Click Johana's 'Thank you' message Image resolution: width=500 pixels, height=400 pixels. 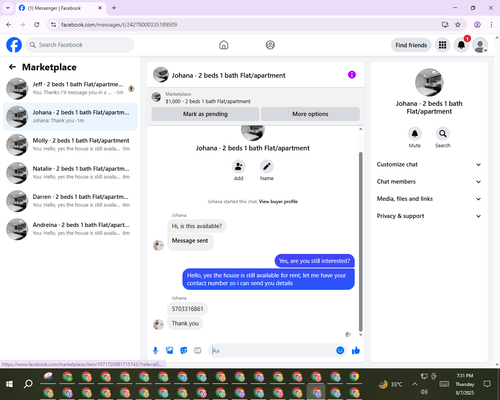click(x=185, y=323)
